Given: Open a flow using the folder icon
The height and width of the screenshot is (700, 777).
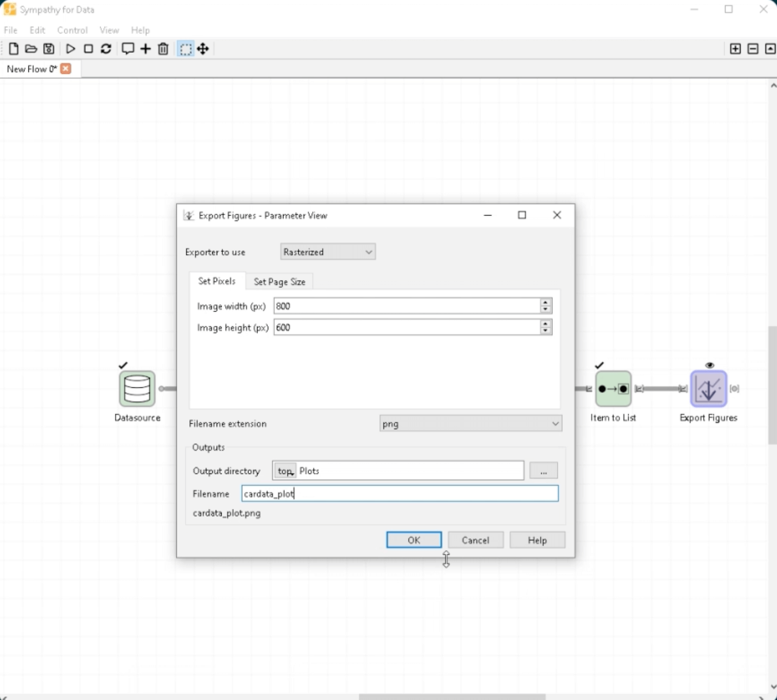Looking at the screenshot, I should (x=31, y=49).
